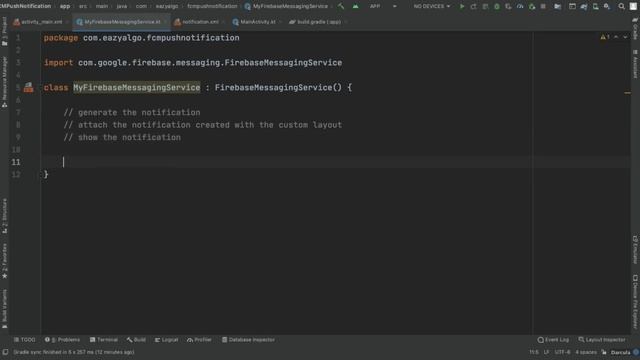
Task: Click the Profile app gauge icon
Action: click(x=520, y=7)
